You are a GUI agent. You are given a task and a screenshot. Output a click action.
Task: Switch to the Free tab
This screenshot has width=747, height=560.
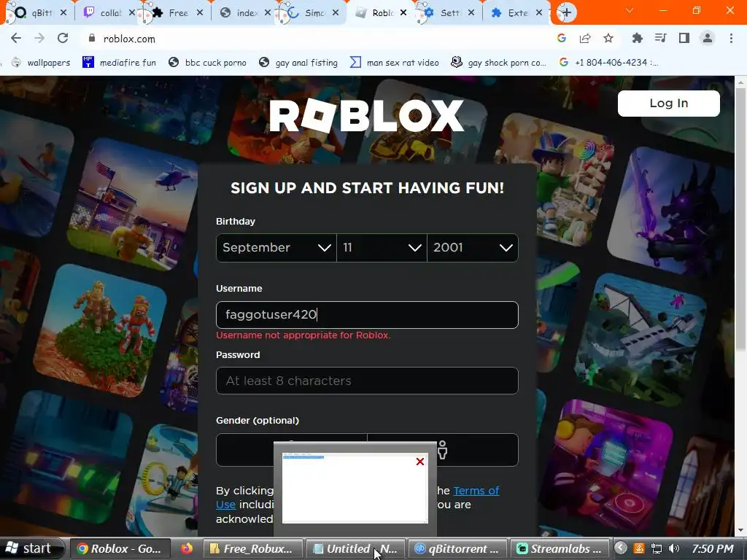[x=177, y=13]
